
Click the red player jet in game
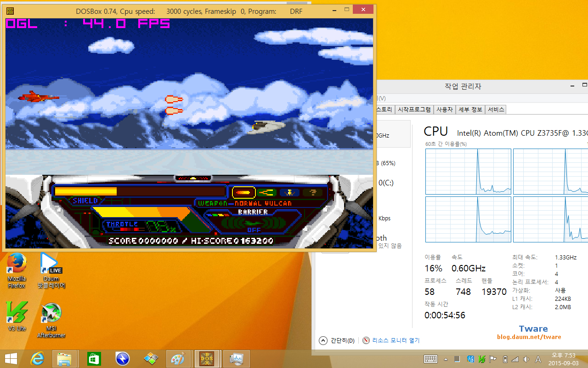coord(39,97)
